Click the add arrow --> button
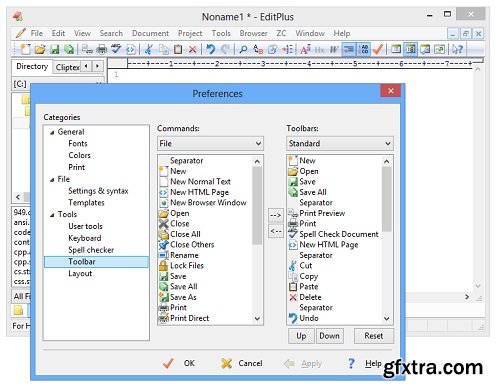 [x=276, y=216]
